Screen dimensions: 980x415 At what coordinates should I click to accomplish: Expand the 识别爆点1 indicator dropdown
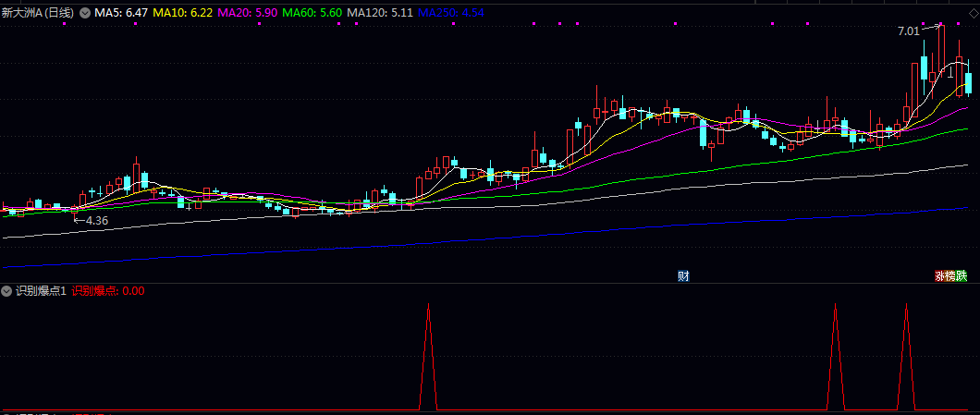pyautogui.click(x=6, y=290)
